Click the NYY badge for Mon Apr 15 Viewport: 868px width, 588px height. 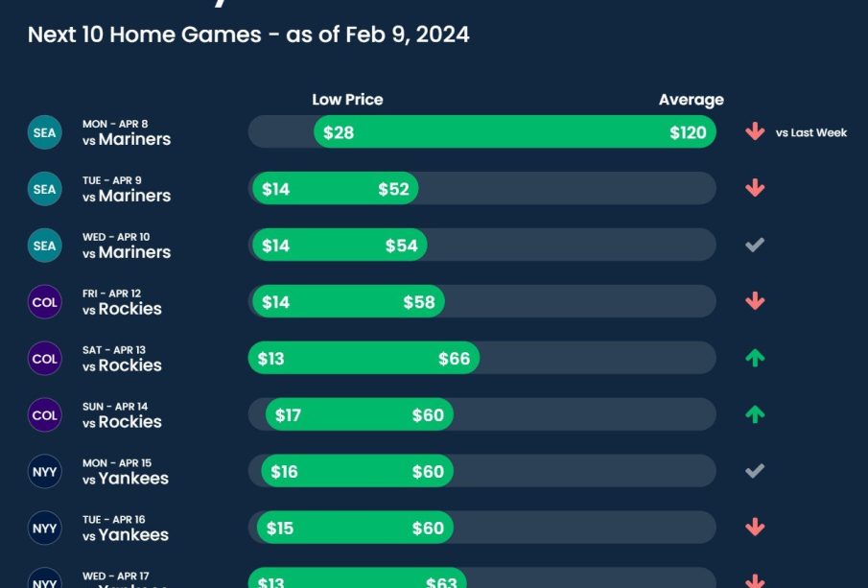click(45, 472)
